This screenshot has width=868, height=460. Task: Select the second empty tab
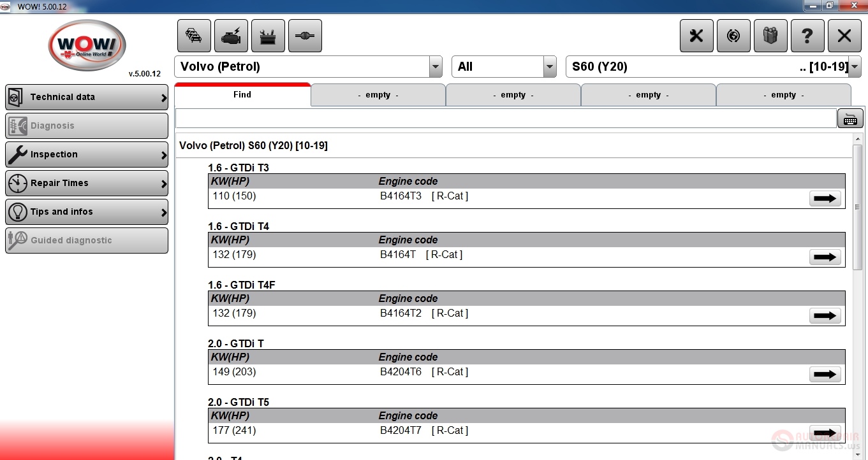click(x=513, y=95)
